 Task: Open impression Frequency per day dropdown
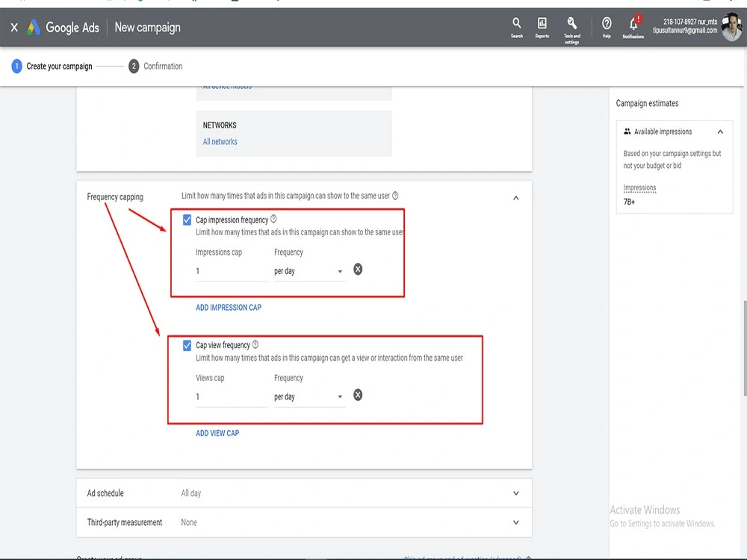[x=309, y=272]
